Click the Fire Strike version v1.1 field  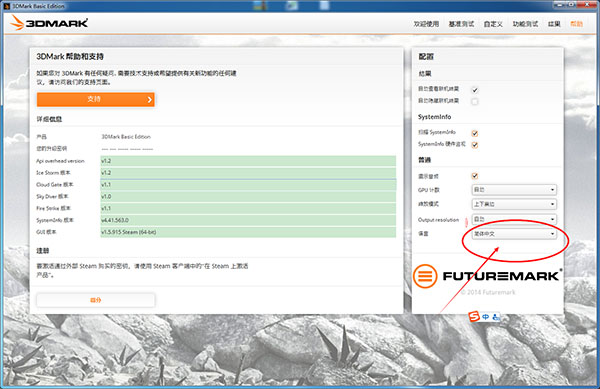248,208
